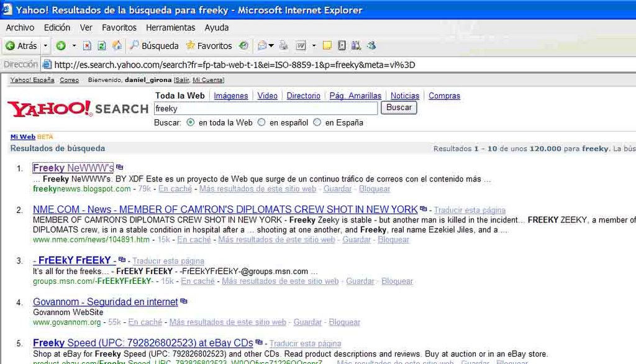This screenshot has width=636, height=364.
Task: Switch to the Compras search tab
Action: [x=445, y=96]
